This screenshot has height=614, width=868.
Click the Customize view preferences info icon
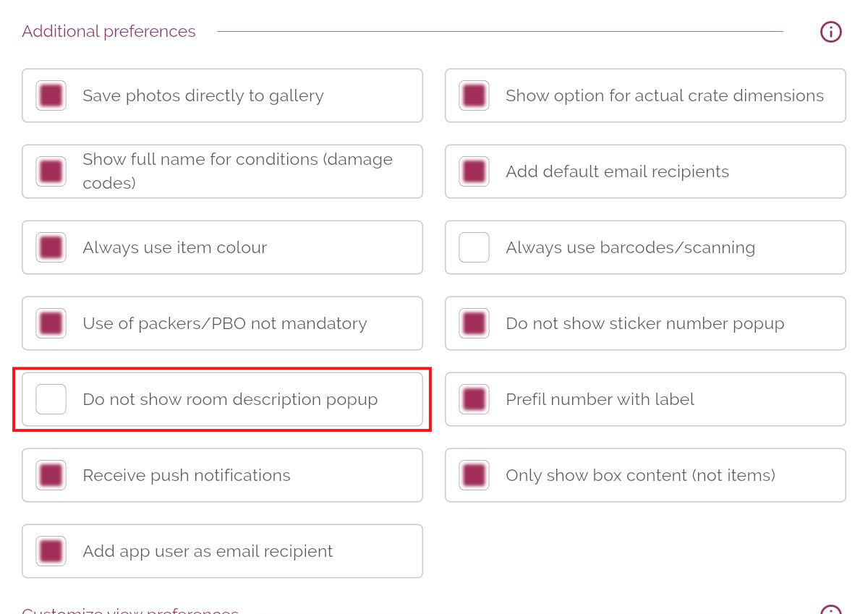click(830, 610)
